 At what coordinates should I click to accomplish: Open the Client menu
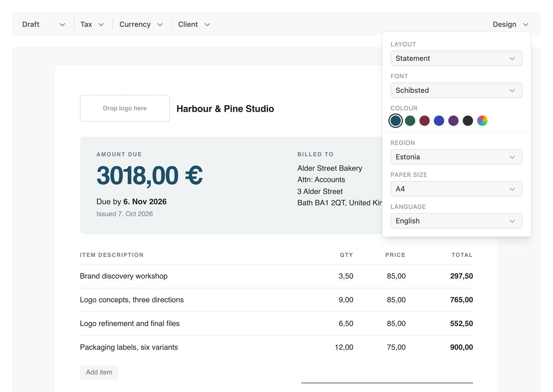194,24
